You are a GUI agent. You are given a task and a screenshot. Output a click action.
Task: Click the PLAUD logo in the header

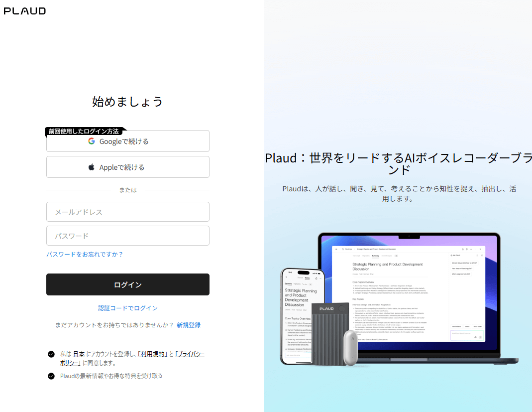pyautogui.click(x=25, y=10)
